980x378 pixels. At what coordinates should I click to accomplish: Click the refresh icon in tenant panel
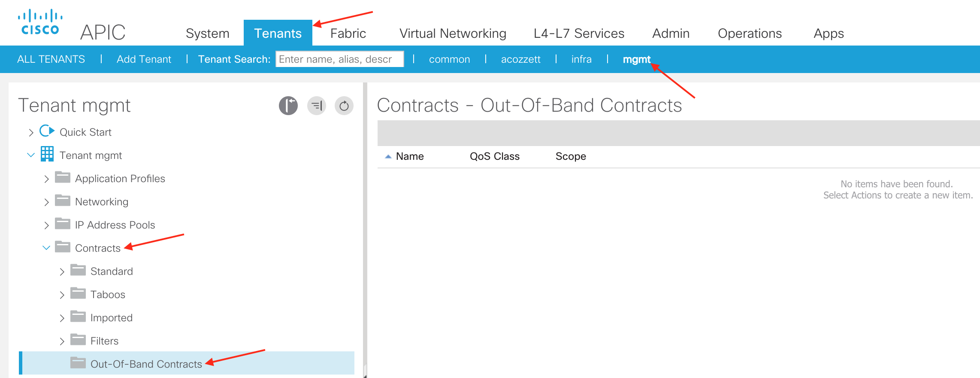coord(344,106)
